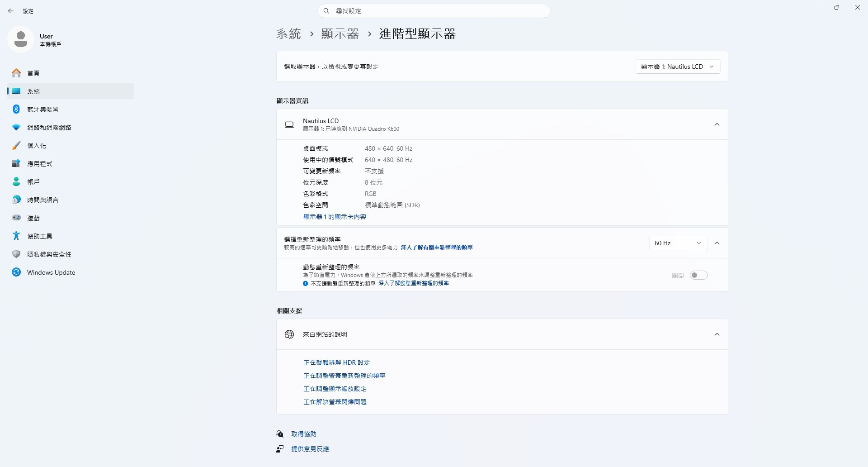Click the Windows Update sync icon
The image size is (868, 467).
pyautogui.click(x=16, y=272)
